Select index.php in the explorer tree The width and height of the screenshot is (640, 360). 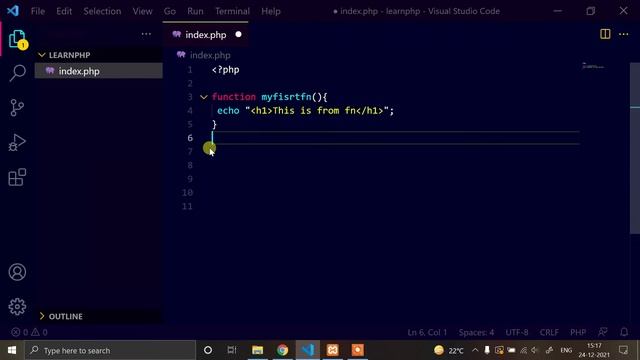(x=98, y=71)
